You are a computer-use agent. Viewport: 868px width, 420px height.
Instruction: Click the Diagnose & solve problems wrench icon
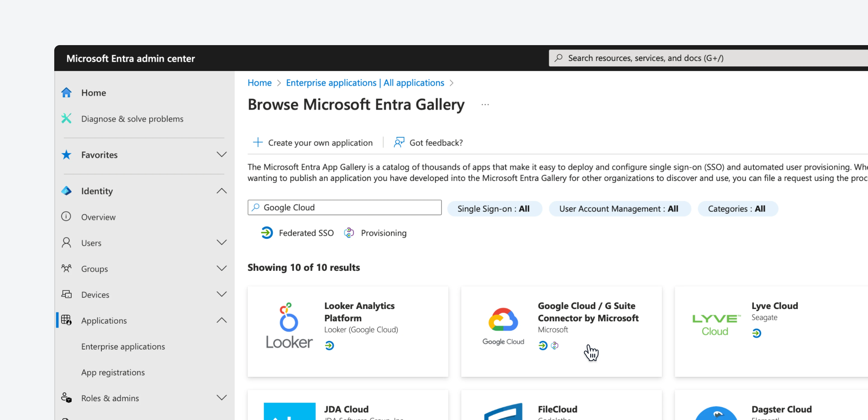[66, 119]
